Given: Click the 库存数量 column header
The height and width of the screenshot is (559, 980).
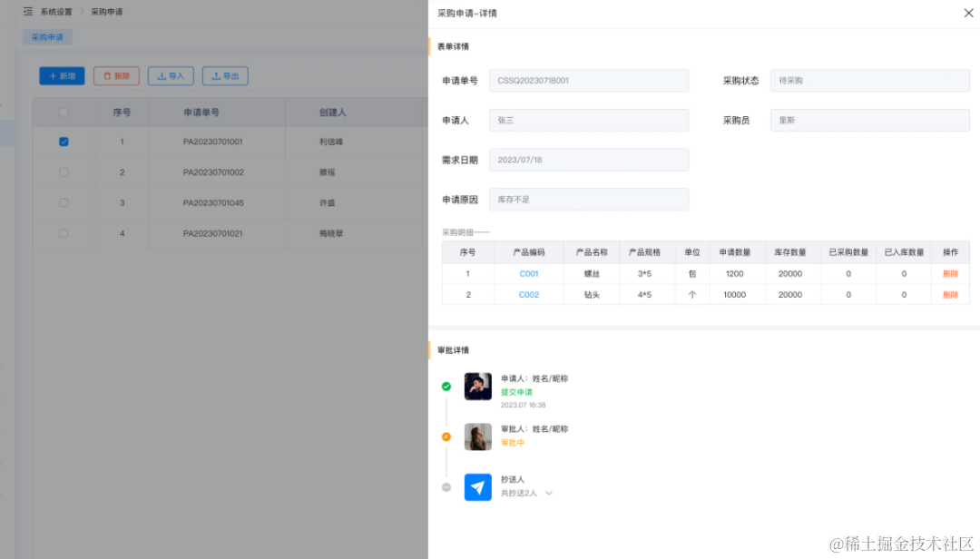Looking at the screenshot, I should pos(790,252).
